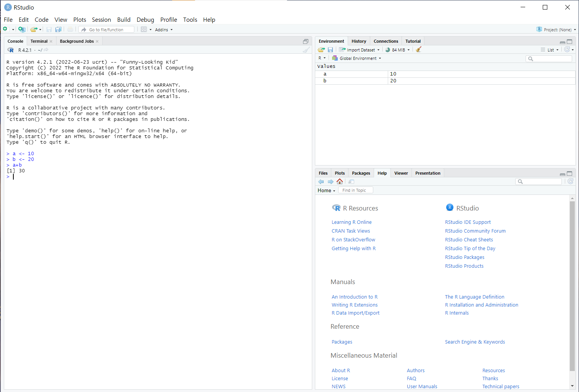The height and width of the screenshot is (392, 579).
Task: Open the Addins dropdown
Action: (164, 30)
